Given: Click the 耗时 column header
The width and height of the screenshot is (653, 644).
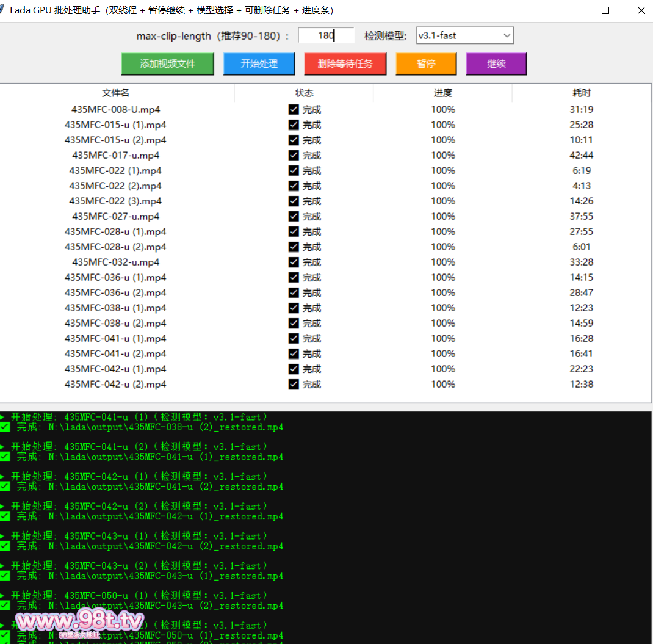Looking at the screenshot, I should 582,93.
